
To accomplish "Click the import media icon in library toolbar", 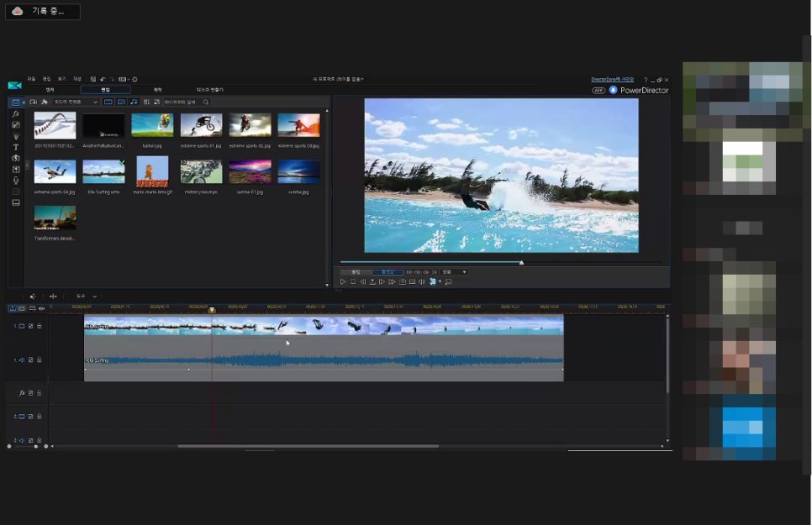I will click(34, 102).
